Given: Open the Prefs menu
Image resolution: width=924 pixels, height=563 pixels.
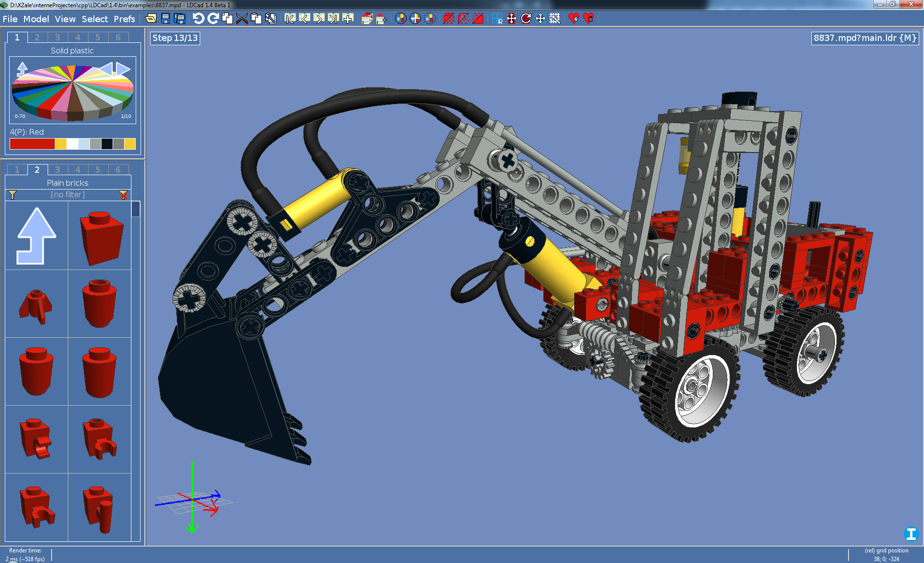Looking at the screenshot, I should pos(124,19).
